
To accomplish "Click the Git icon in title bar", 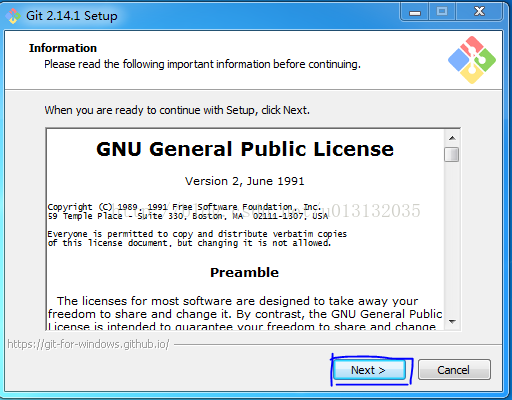I will pyautogui.click(x=13, y=16).
